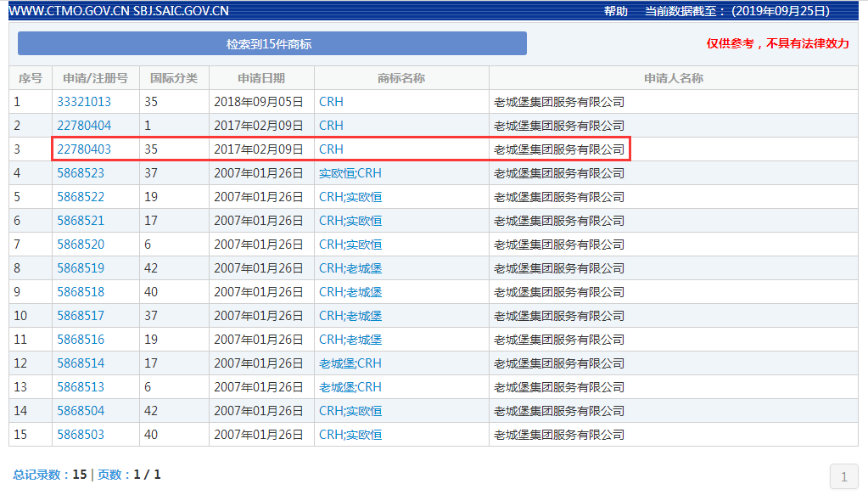Go to page 1 pagination button
The image size is (868, 495).
coord(843,476)
